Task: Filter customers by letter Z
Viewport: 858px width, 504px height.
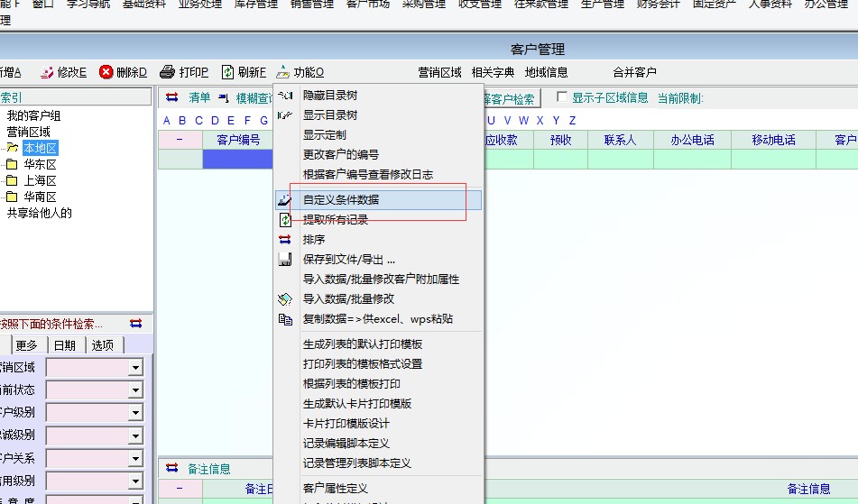Action: [x=572, y=121]
